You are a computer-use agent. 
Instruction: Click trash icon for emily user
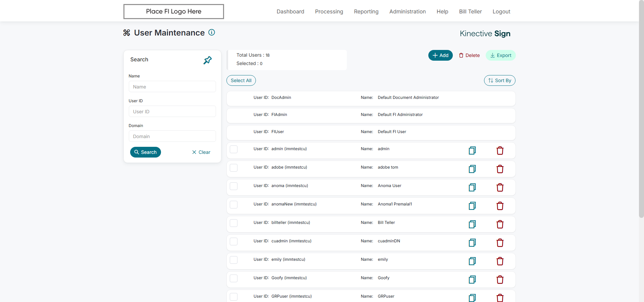click(500, 261)
